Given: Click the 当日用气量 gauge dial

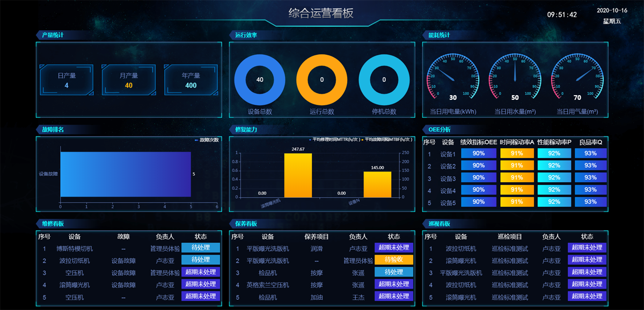Looking at the screenshot, I should click(577, 78).
